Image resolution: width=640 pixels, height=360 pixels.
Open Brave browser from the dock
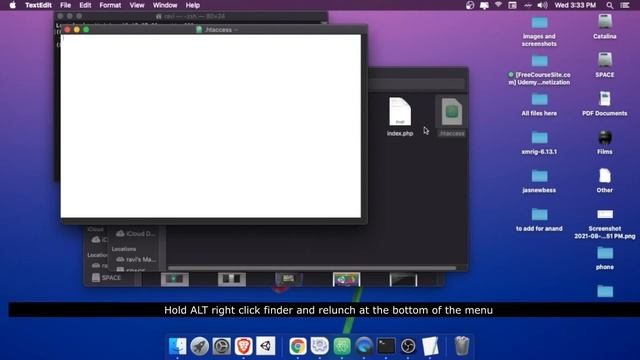tap(244, 346)
